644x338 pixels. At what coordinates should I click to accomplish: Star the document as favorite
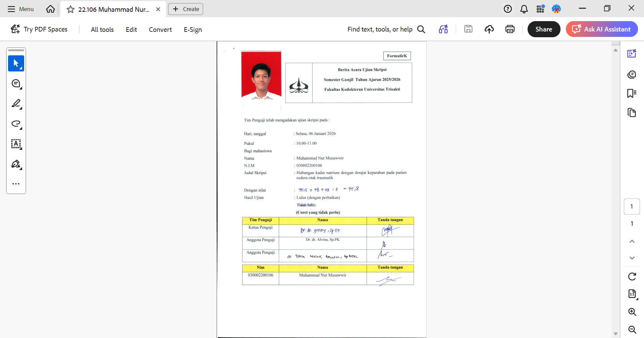pyautogui.click(x=70, y=9)
